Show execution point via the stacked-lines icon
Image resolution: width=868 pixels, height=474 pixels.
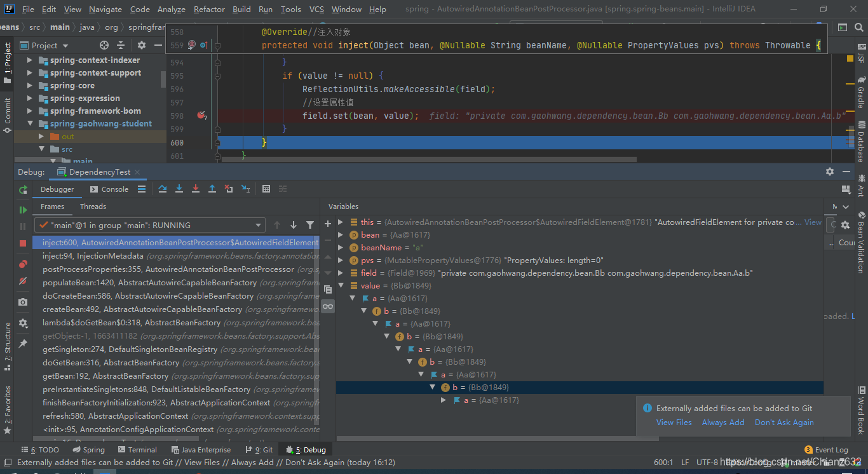click(142, 189)
